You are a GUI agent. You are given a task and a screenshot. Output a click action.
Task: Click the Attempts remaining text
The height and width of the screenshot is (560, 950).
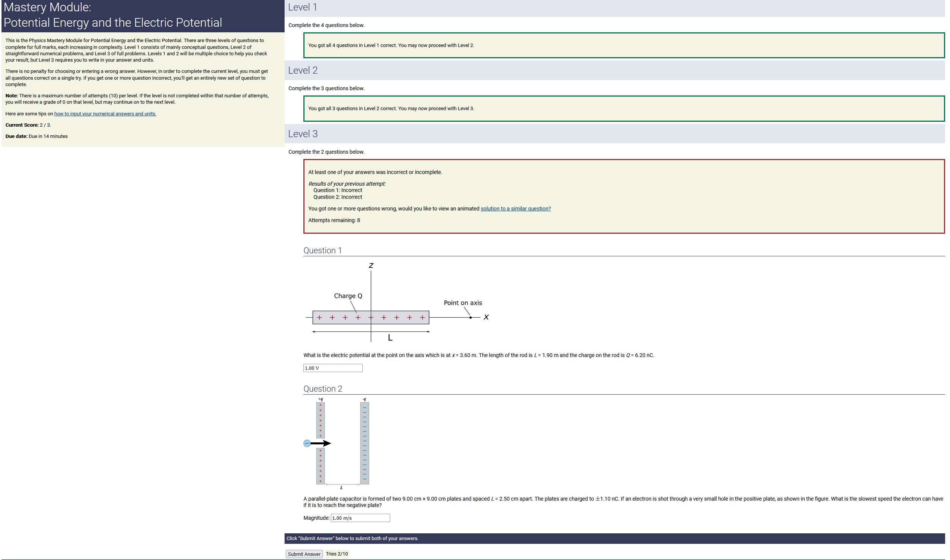pyautogui.click(x=335, y=220)
